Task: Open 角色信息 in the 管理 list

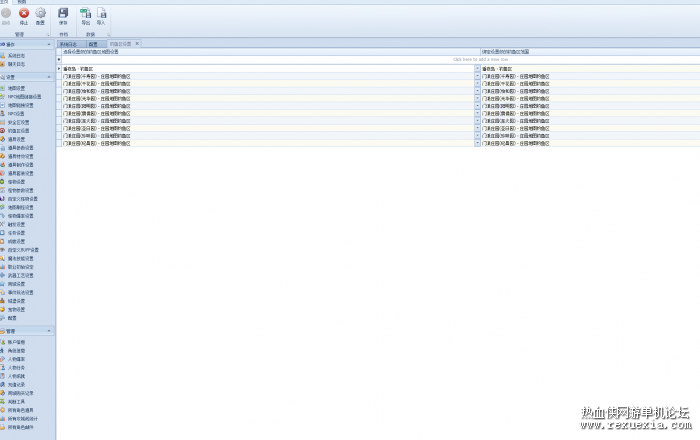Action: pyautogui.click(x=16, y=351)
